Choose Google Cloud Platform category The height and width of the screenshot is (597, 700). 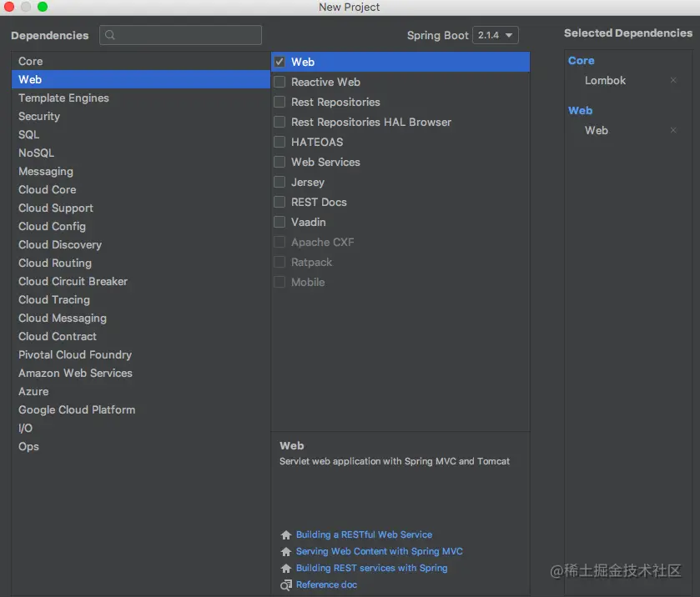click(141, 409)
